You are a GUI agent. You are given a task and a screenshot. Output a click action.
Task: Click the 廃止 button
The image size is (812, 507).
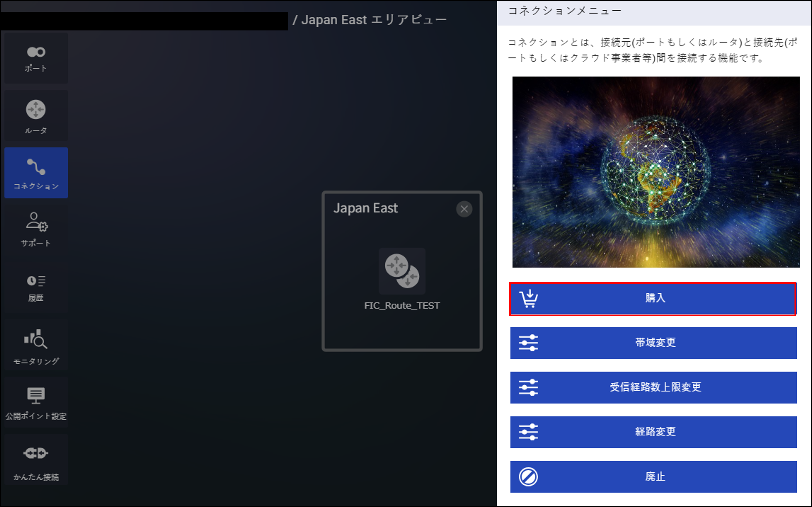tap(653, 477)
